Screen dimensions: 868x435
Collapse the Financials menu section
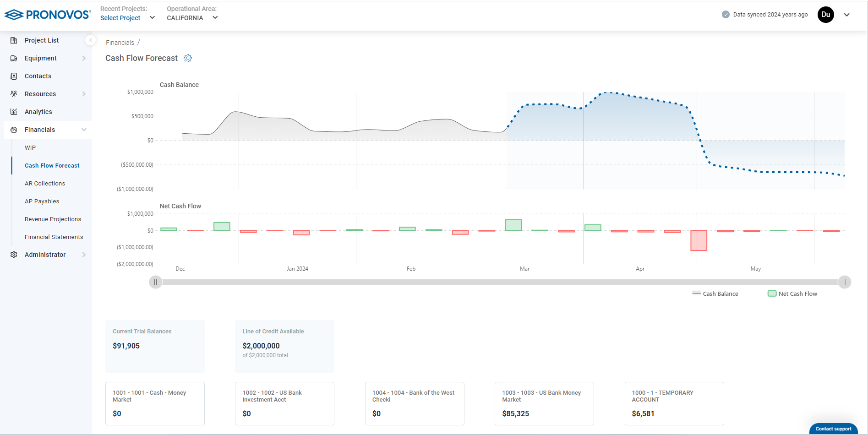(x=84, y=130)
